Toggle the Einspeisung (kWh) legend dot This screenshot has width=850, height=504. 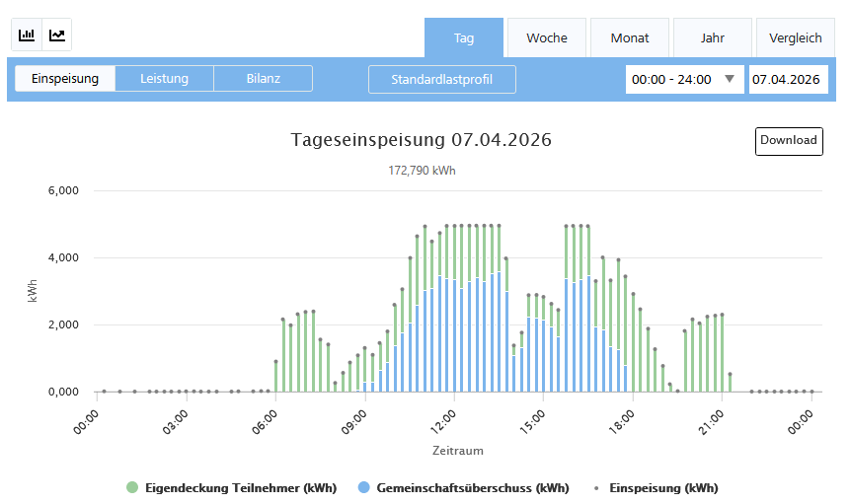[595, 487]
